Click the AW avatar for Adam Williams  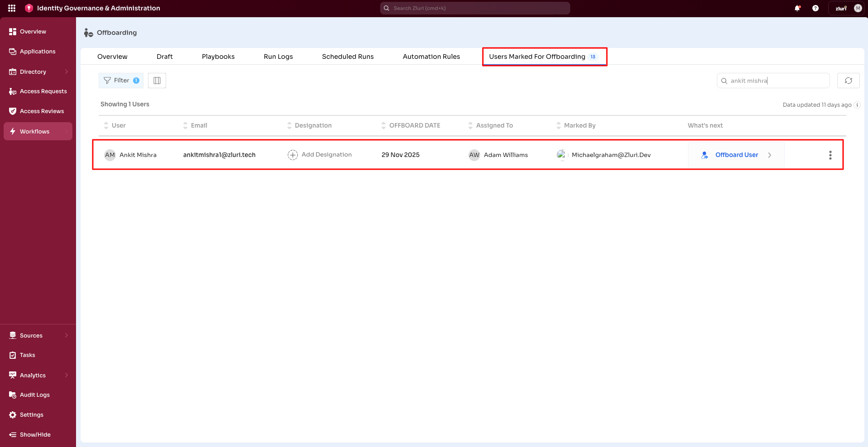pos(474,155)
